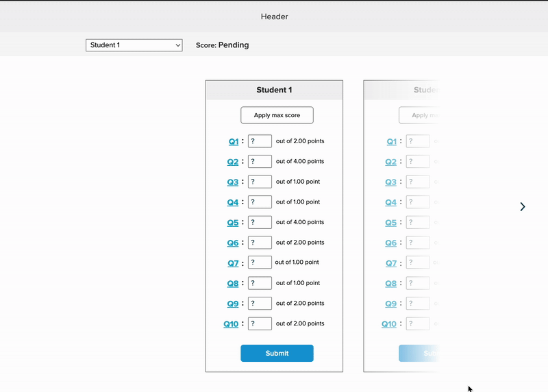The image size is (548, 392).
Task: Focus the Q8 score field for Student 1
Action: (x=260, y=283)
